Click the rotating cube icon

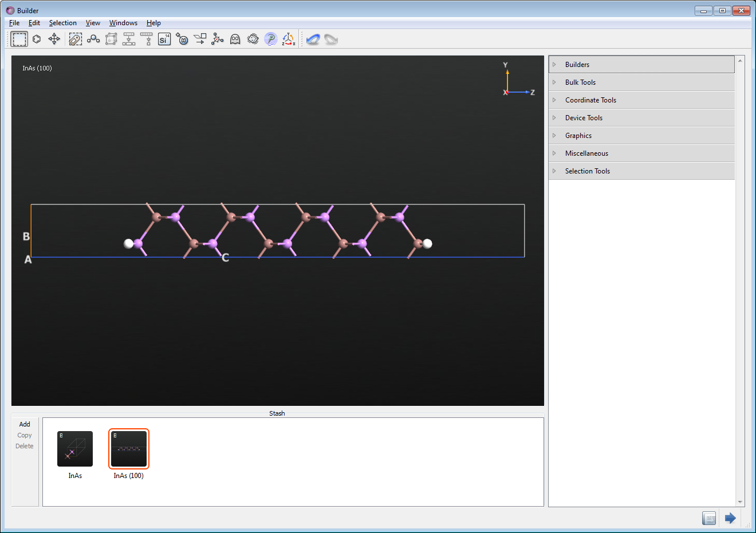click(x=253, y=39)
